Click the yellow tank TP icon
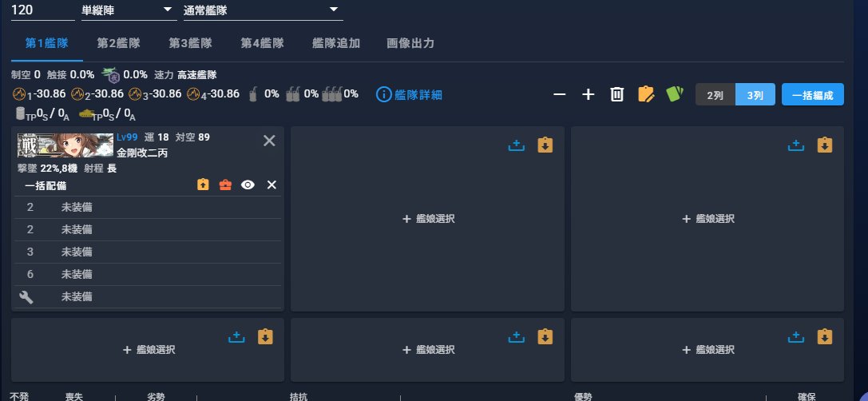 85,113
